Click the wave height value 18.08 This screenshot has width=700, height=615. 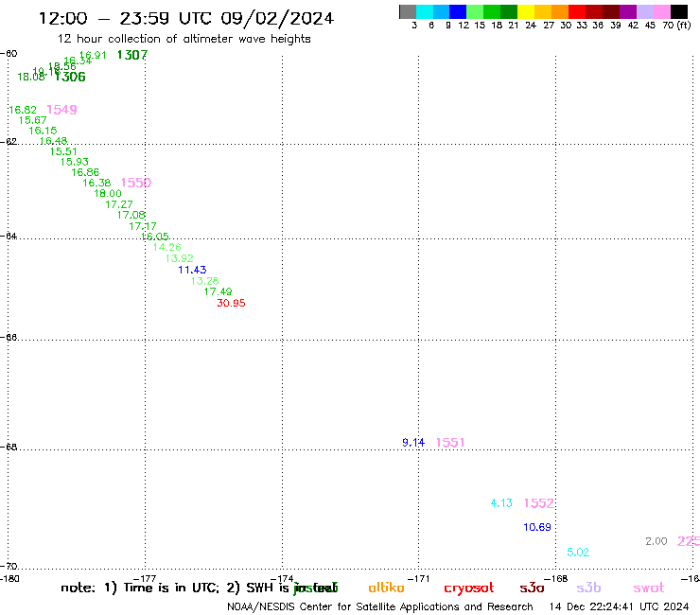[x=31, y=77]
